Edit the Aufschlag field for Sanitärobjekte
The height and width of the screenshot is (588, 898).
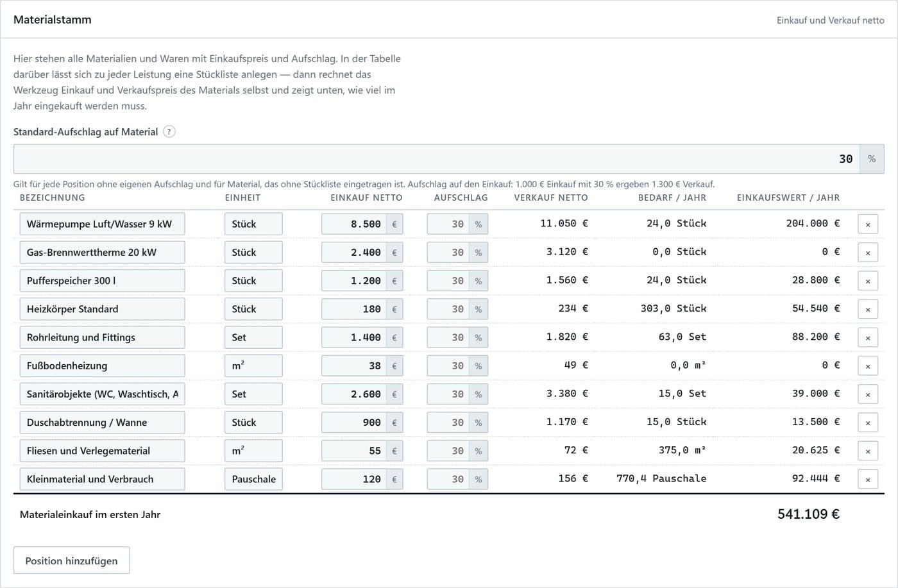coord(448,394)
